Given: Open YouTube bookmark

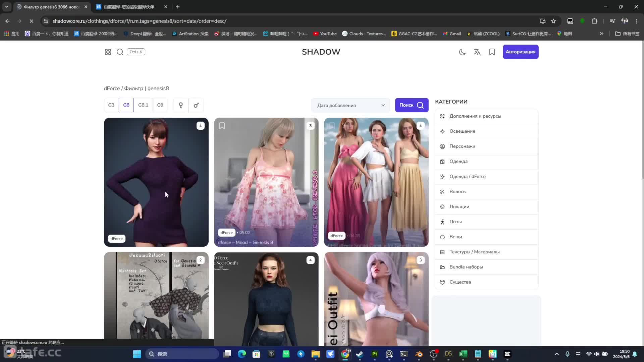Looking at the screenshot, I should pos(325,34).
